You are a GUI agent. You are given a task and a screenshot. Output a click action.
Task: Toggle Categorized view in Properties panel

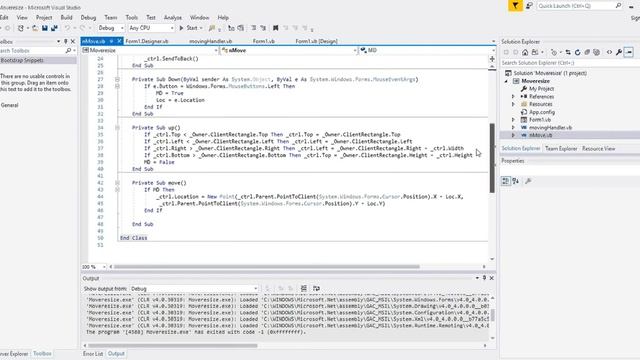click(x=505, y=181)
